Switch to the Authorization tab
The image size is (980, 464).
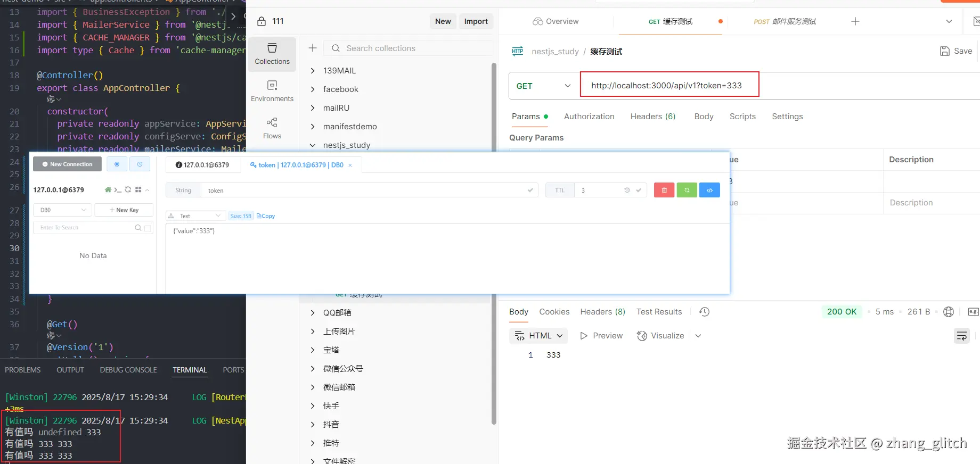(589, 117)
